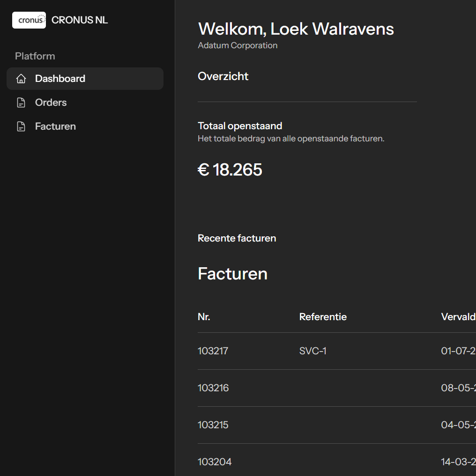Click the total outstanding amount € 18.265
The width and height of the screenshot is (476, 476).
pos(230,169)
